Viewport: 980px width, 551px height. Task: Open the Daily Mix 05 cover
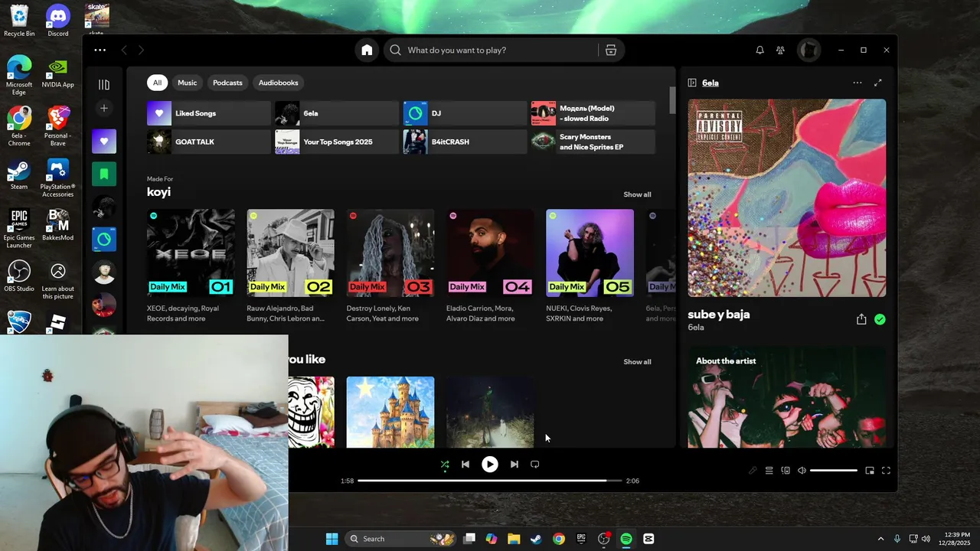(x=590, y=253)
